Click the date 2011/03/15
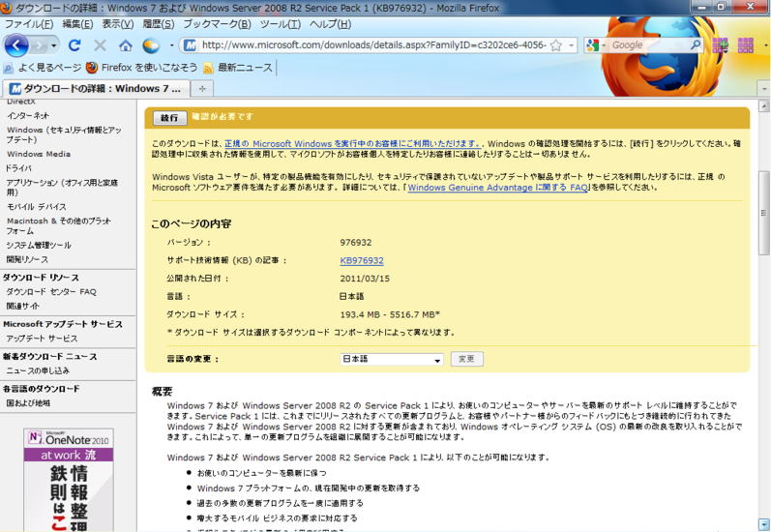The image size is (771, 532). pyautogui.click(x=365, y=279)
